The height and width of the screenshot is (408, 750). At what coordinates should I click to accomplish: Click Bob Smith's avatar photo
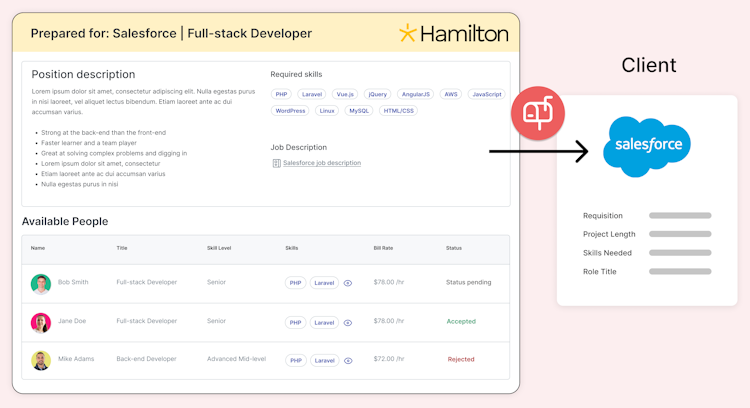click(41, 284)
